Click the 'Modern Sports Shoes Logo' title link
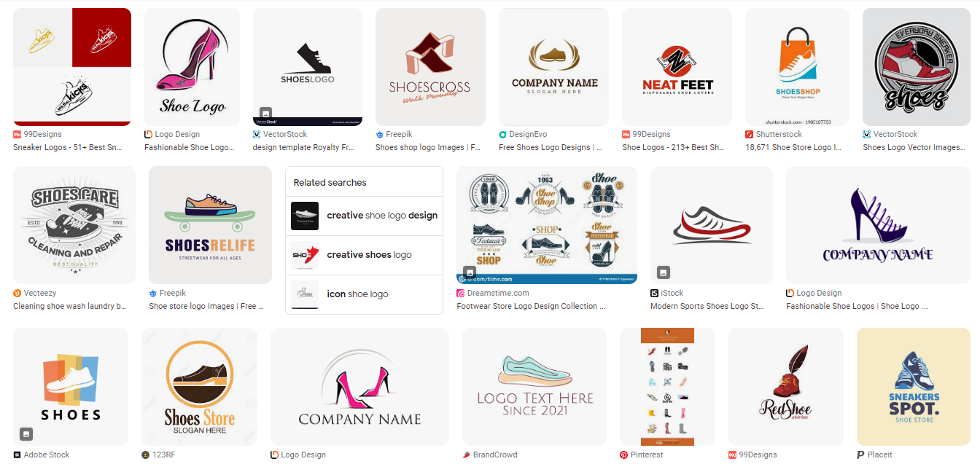The width and height of the screenshot is (980, 464). pos(707,307)
